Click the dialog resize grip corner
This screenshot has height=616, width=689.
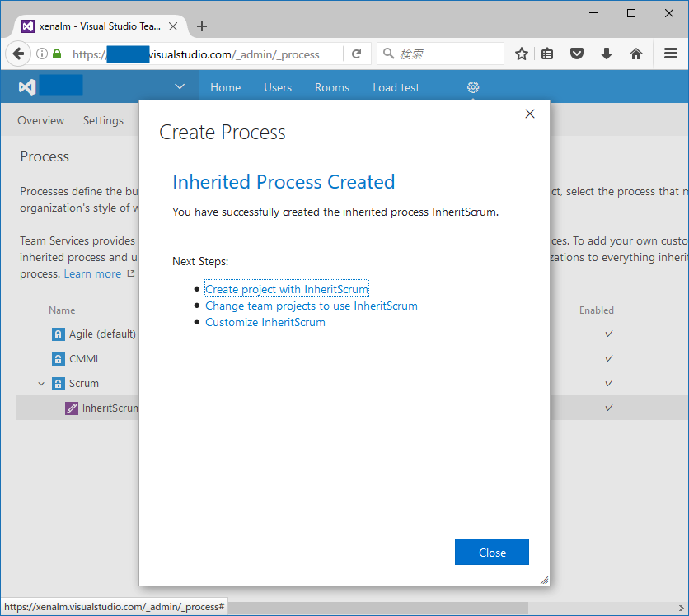pyautogui.click(x=545, y=580)
